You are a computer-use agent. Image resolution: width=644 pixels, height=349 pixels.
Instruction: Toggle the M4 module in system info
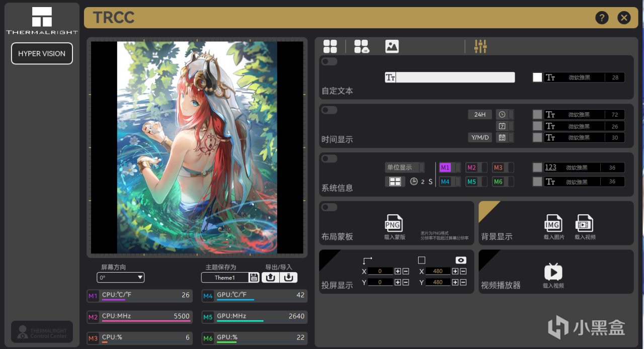[x=450, y=182]
